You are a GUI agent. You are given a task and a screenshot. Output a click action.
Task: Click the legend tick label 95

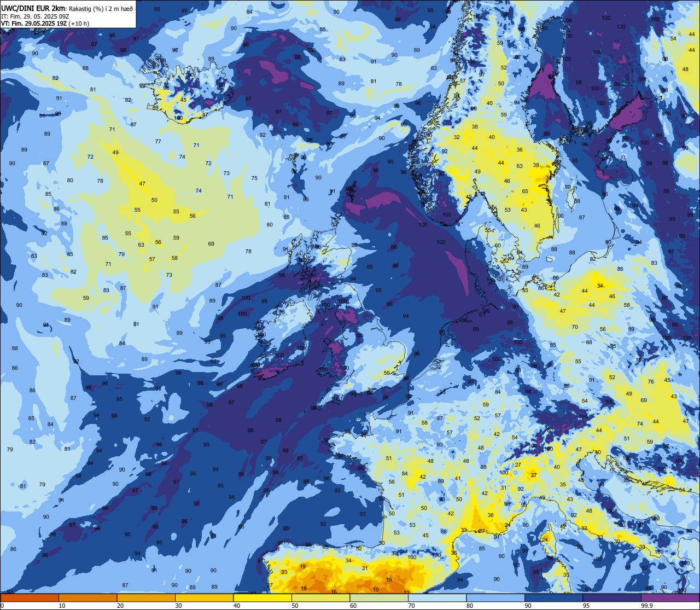point(586,606)
